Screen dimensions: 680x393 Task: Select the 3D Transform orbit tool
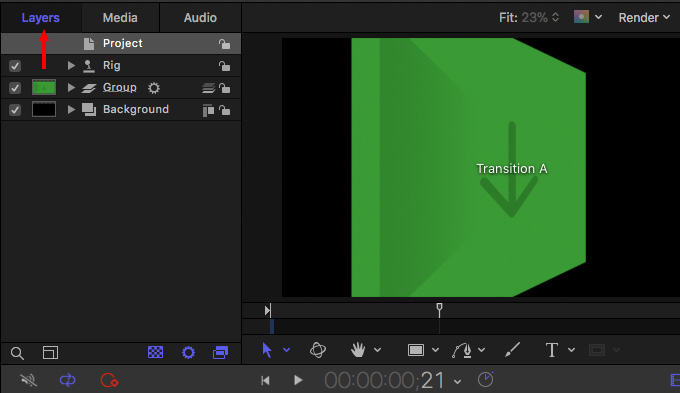click(x=318, y=350)
